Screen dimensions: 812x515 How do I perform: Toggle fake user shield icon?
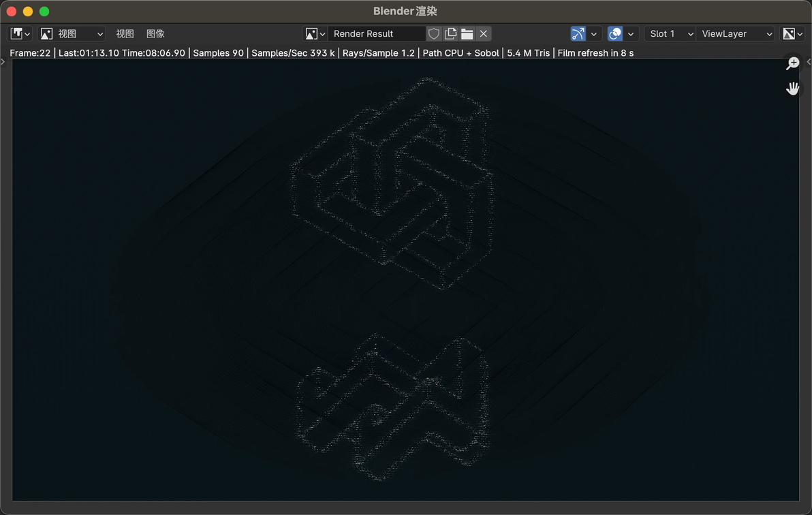434,33
